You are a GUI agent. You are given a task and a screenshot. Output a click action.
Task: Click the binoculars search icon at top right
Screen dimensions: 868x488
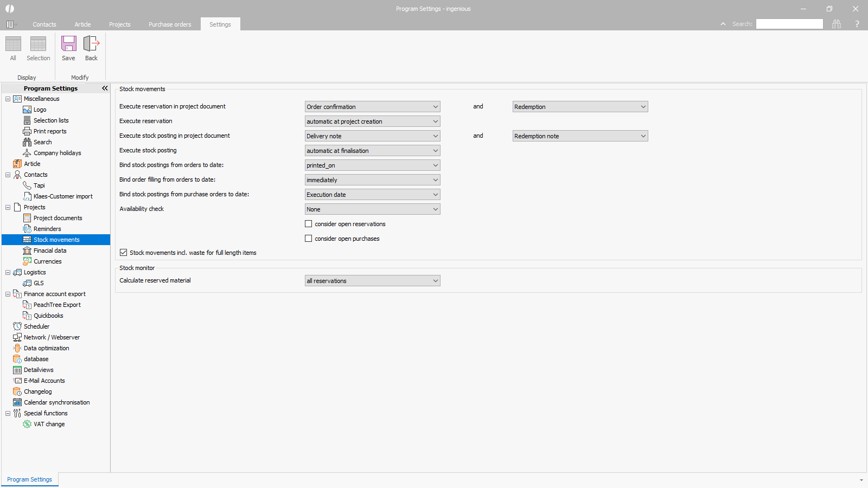click(x=836, y=24)
